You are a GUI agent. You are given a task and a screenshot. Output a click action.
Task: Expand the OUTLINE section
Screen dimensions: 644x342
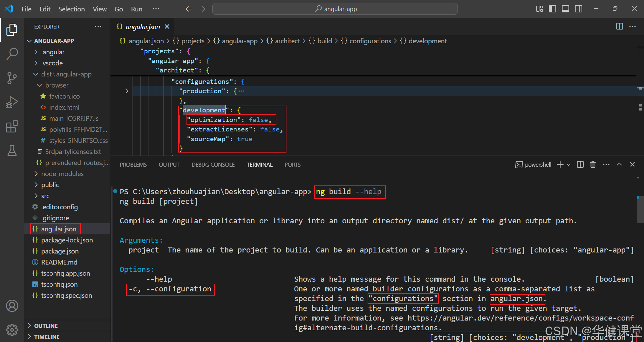coord(67,326)
